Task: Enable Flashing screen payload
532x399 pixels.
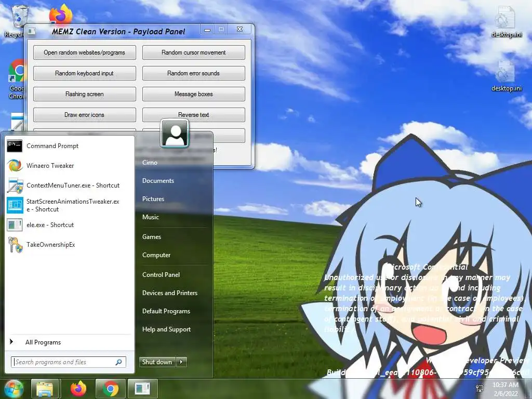Action: pyautogui.click(x=85, y=94)
